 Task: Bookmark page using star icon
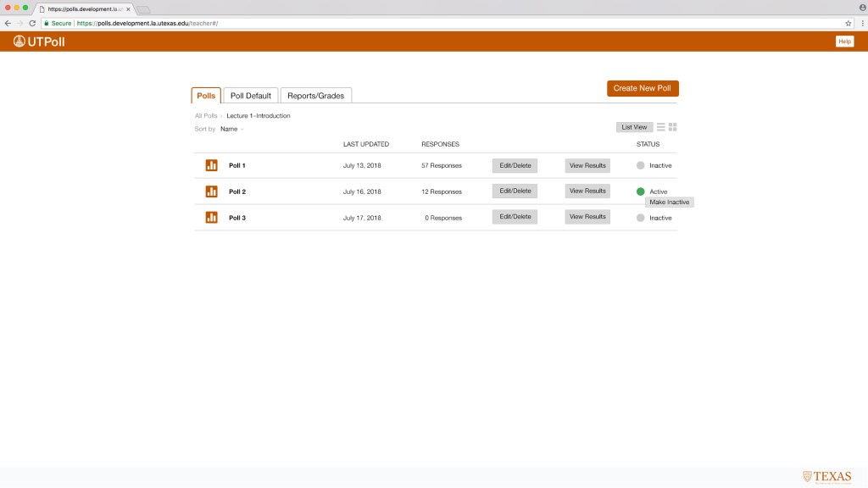(x=848, y=23)
